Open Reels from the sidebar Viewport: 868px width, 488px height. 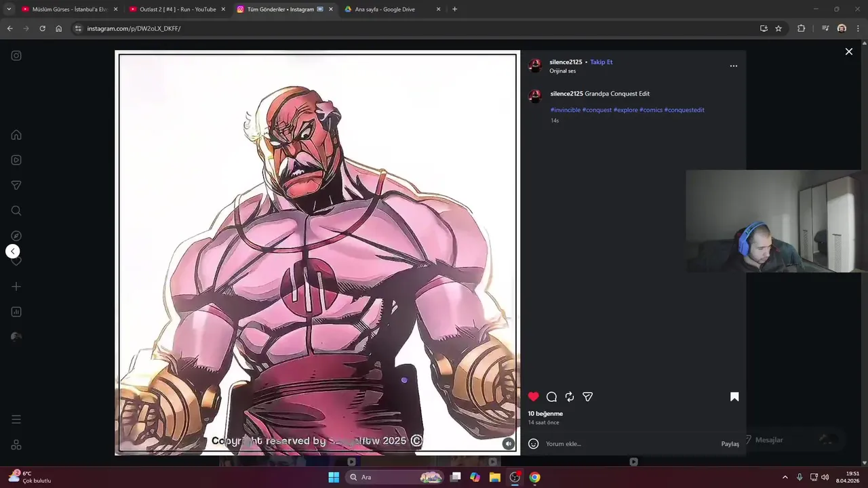16,160
